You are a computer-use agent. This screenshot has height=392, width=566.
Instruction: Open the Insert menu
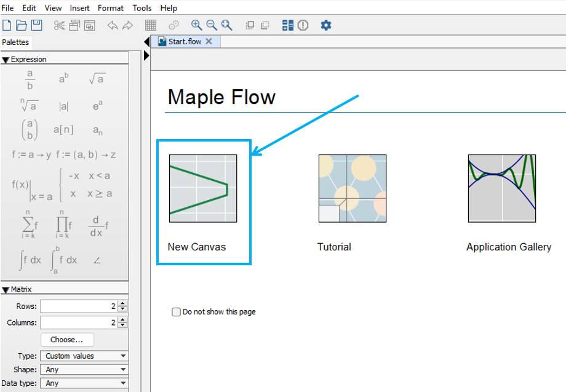tap(79, 8)
